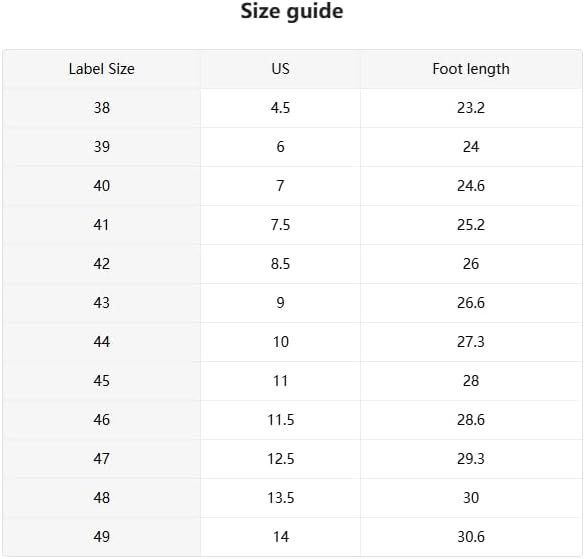Click foot length 25.2 cell

point(471,225)
